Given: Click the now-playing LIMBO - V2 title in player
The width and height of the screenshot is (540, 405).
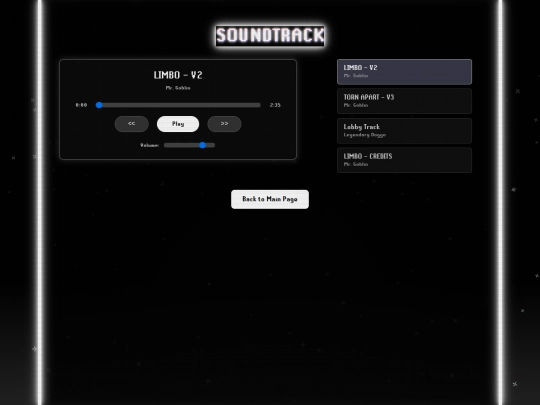Looking at the screenshot, I should point(178,75).
